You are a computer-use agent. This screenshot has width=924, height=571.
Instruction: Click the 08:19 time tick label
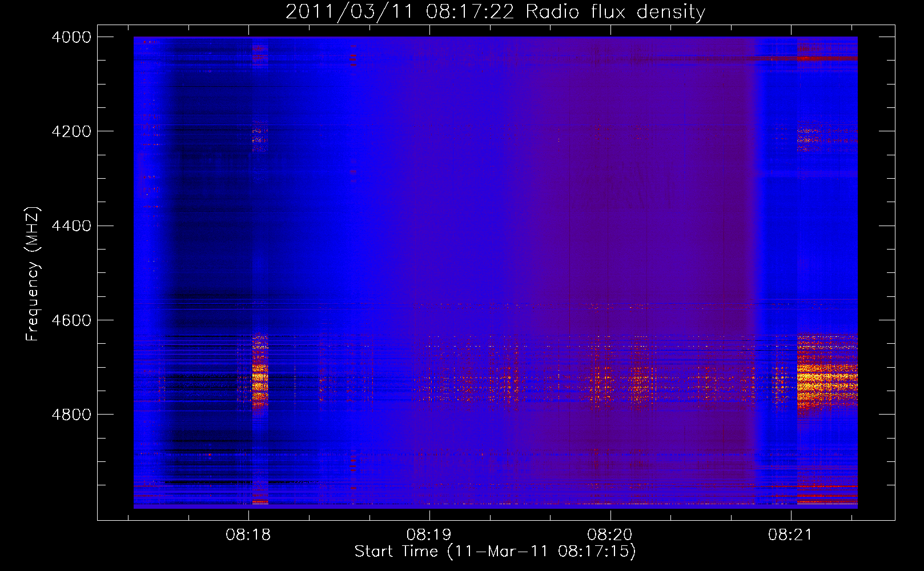coord(429,535)
